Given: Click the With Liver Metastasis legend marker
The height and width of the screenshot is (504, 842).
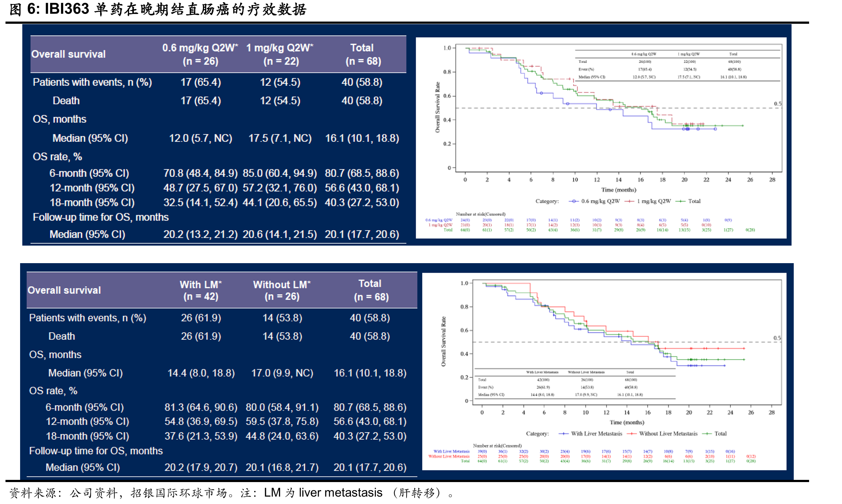Looking at the screenshot, I should pyautogui.click(x=563, y=433).
